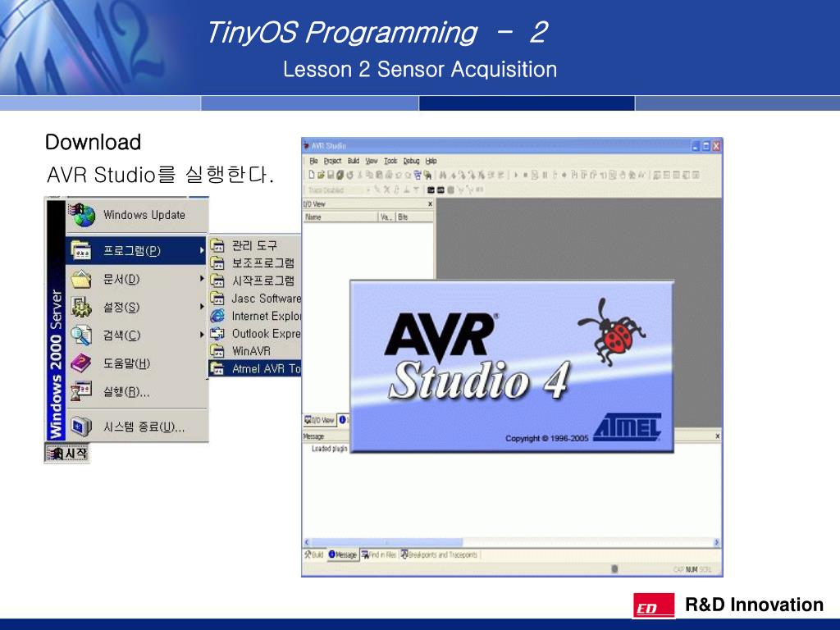Switch to Breakpoints and Tracepoints tab

coord(440,555)
